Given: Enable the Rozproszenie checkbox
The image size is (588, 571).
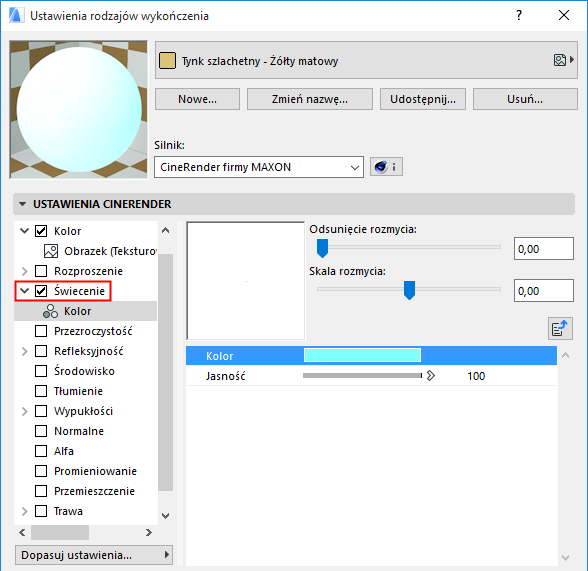Looking at the screenshot, I should point(41,271).
